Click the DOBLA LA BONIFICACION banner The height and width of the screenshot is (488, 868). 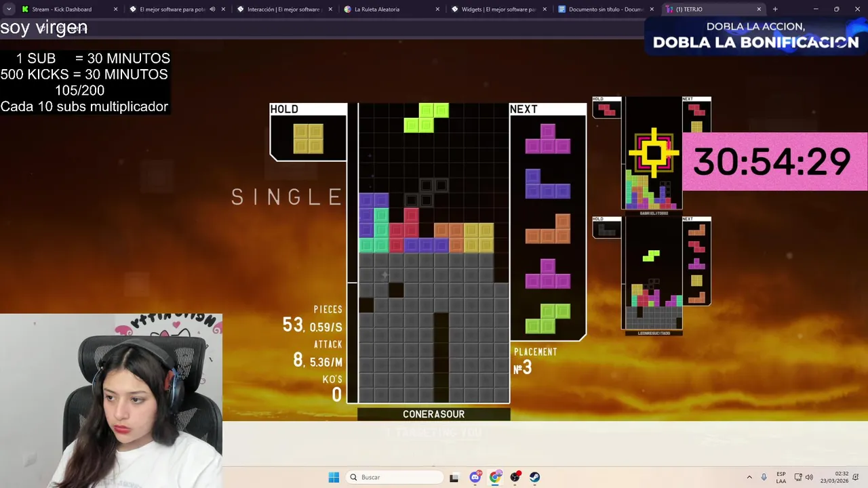[756, 36]
